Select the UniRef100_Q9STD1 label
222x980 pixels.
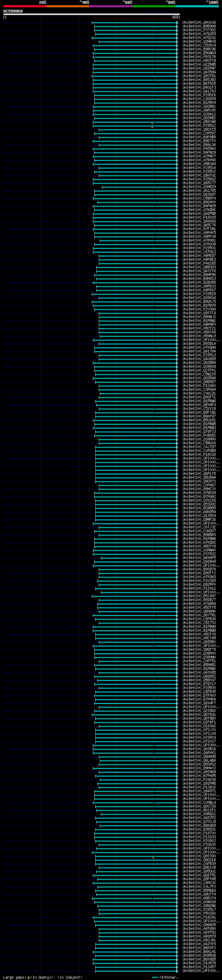pos(199,76)
